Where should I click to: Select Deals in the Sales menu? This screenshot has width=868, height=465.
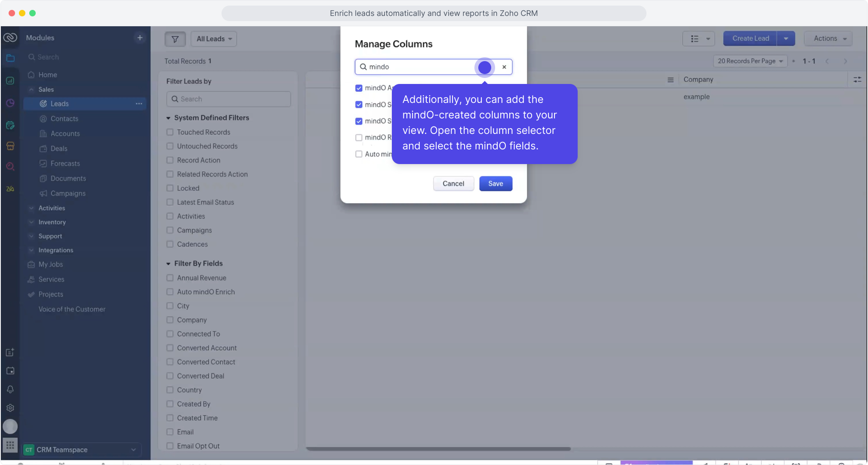[59, 149]
